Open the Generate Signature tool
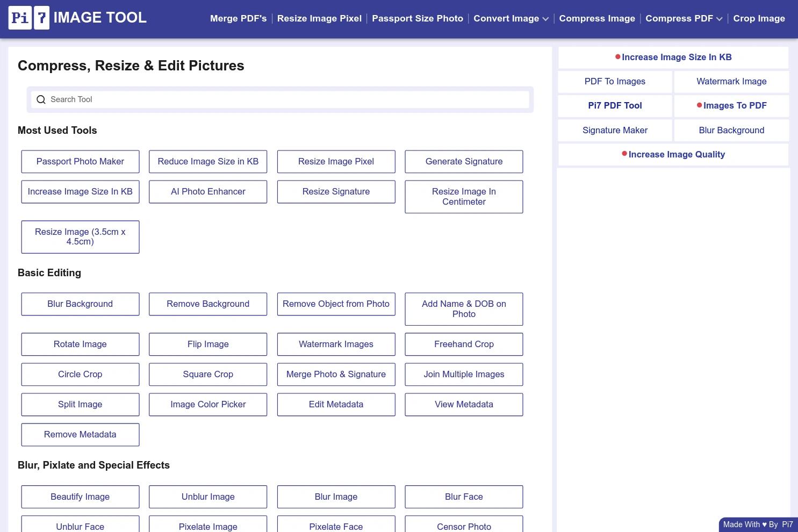 464,161
